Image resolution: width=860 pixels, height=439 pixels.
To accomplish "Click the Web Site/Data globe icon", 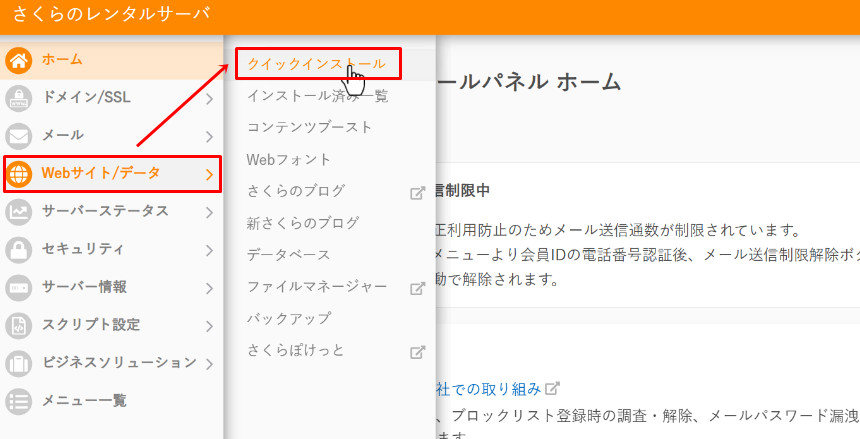I will (x=19, y=174).
